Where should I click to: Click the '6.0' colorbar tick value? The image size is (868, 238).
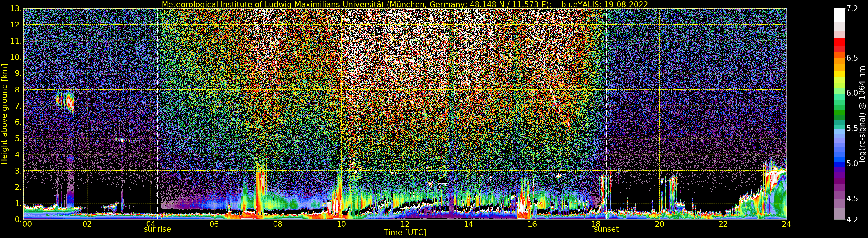[852, 93]
